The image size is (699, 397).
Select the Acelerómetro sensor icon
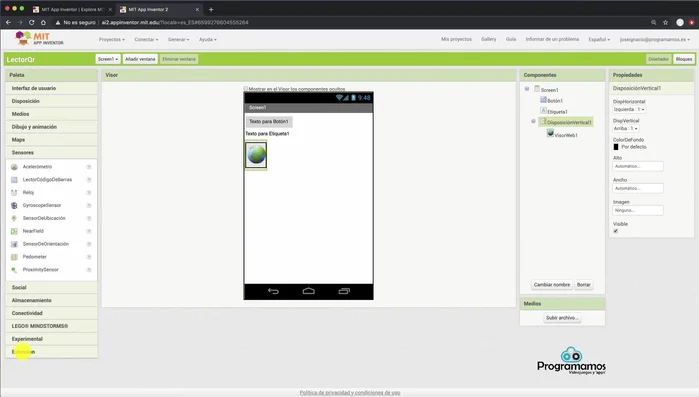(x=14, y=167)
